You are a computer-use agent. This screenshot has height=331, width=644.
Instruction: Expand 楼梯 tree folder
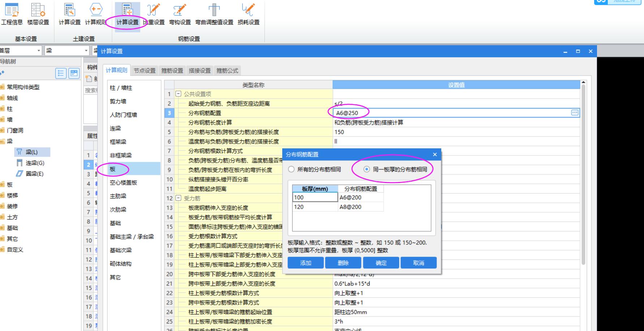[3, 195]
